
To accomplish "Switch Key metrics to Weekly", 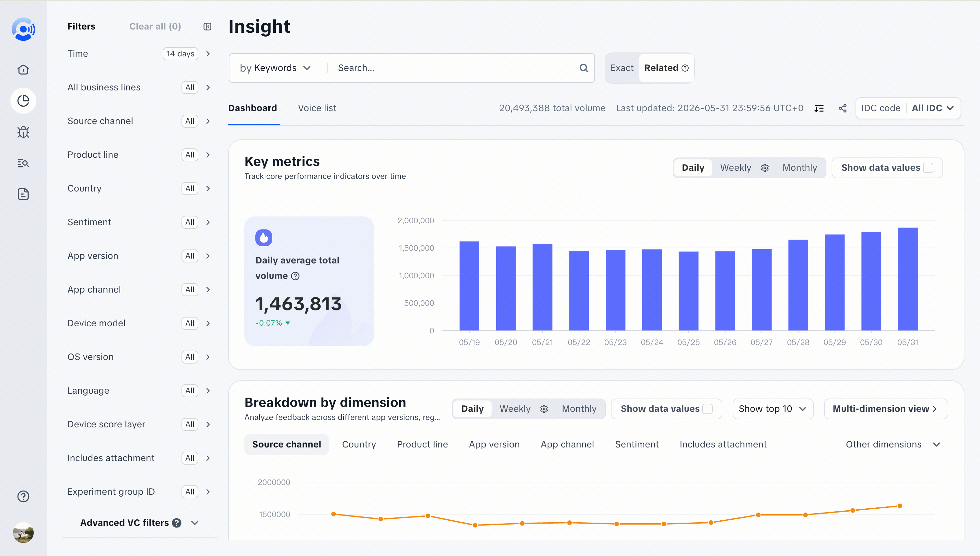I will point(736,168).
